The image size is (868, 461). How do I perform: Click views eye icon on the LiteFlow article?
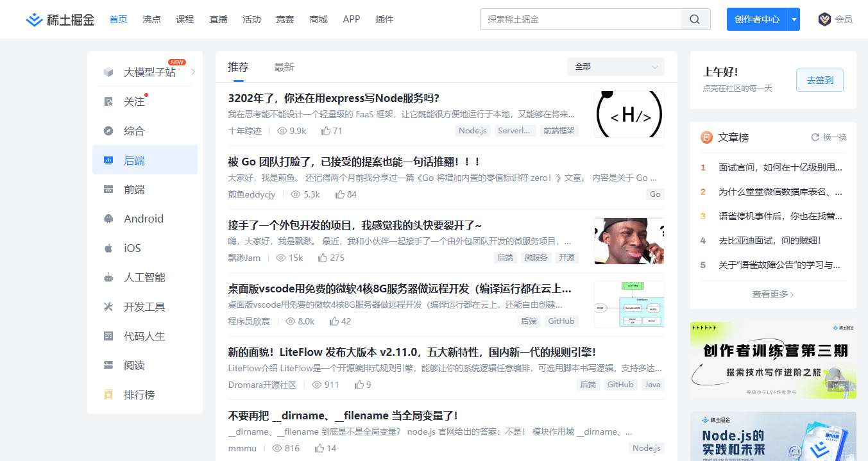coord(317,385)
